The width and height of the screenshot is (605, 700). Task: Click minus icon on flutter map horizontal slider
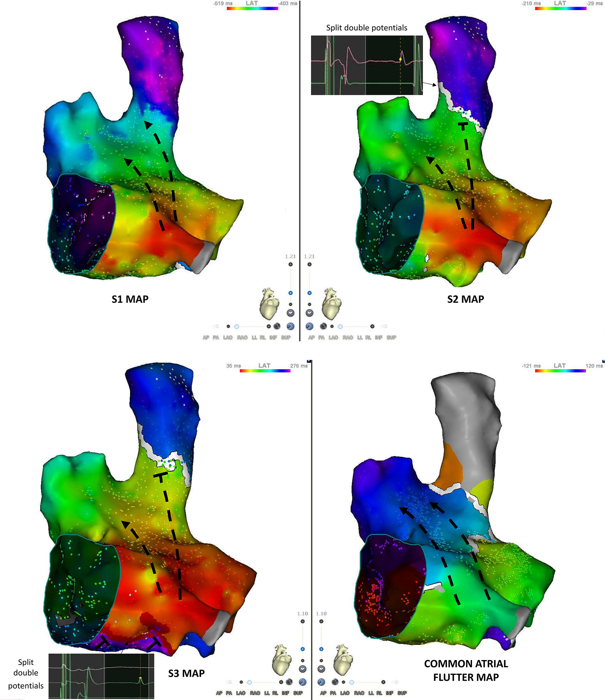pos(344,682)
